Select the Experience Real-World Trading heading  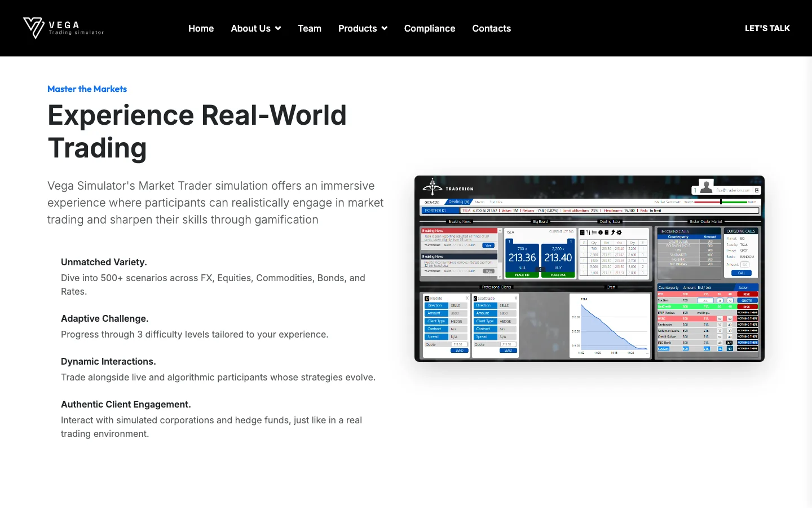point(197,132)
